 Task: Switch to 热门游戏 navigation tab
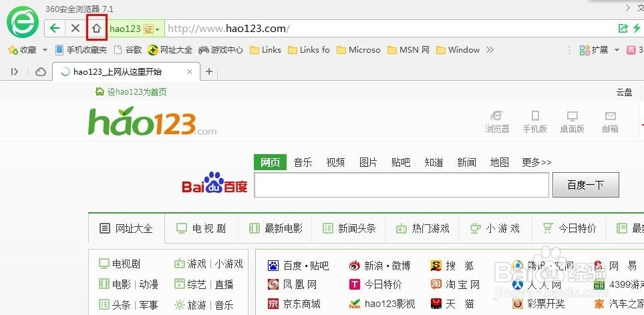[x=423, y=228]
